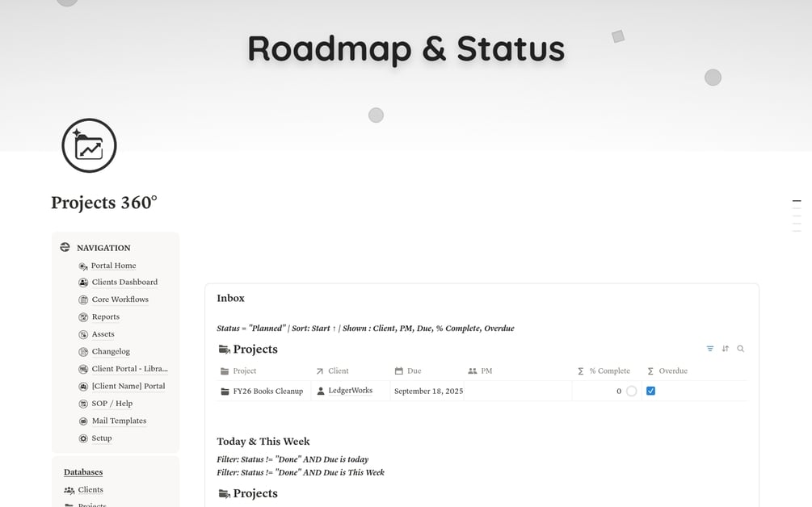Open Portal Home link
812x507 pixels.
click(x=113, y=266)
